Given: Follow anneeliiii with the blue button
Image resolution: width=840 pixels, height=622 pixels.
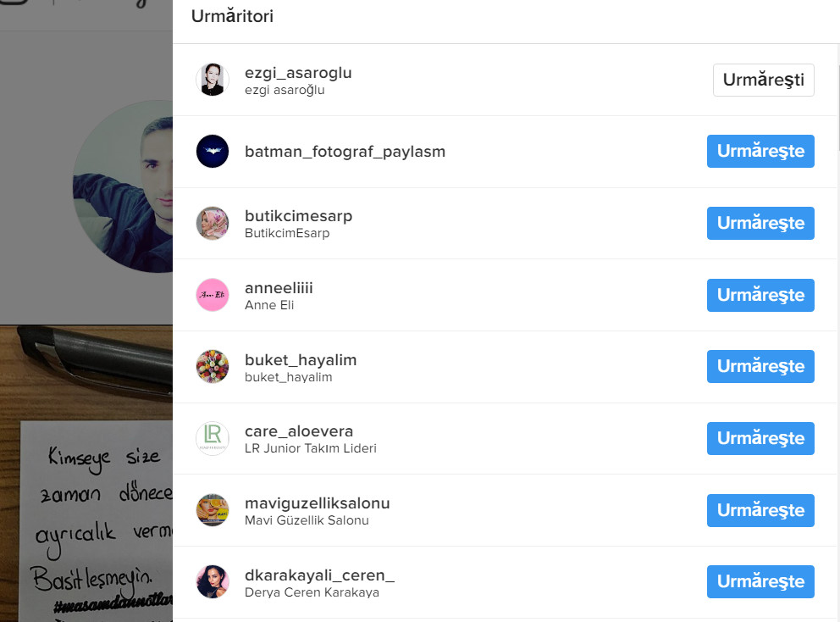Looking at the screenshot, I should coord(760,295).
